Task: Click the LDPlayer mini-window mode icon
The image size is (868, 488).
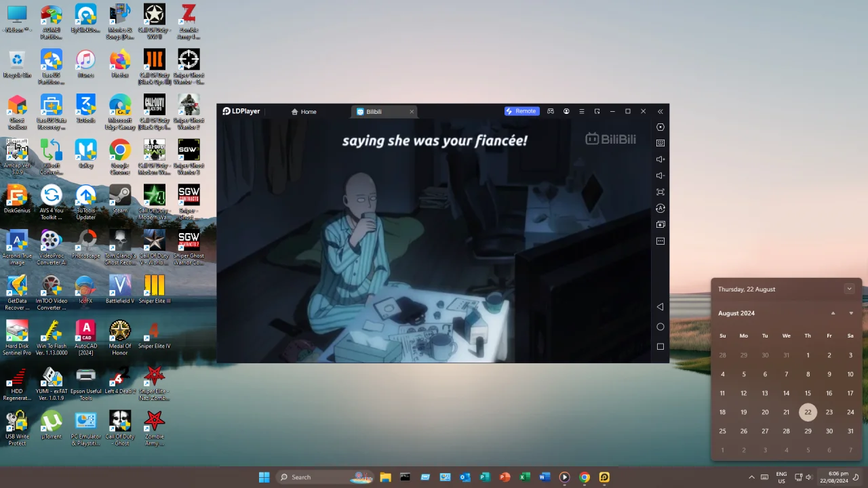Action: (597, 111)
